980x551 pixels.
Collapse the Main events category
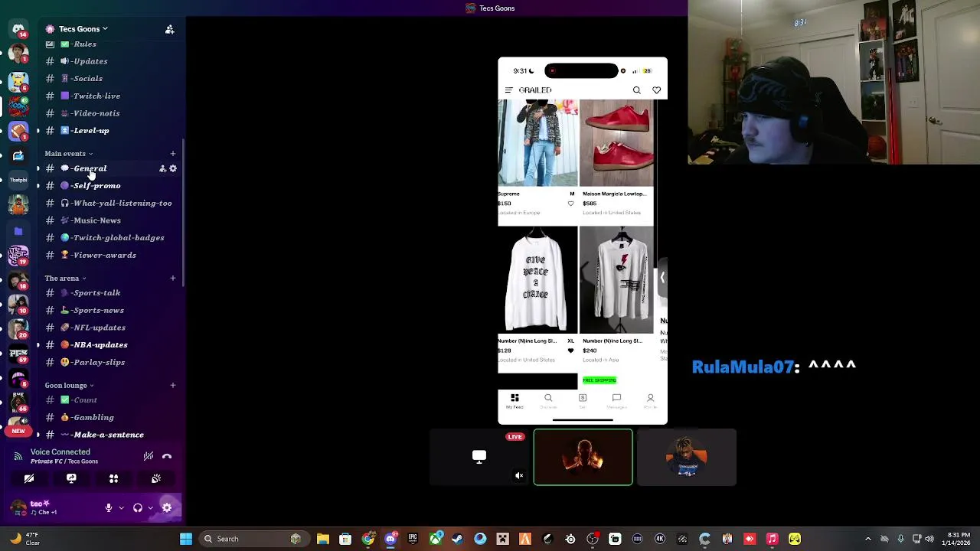(68, 154)
